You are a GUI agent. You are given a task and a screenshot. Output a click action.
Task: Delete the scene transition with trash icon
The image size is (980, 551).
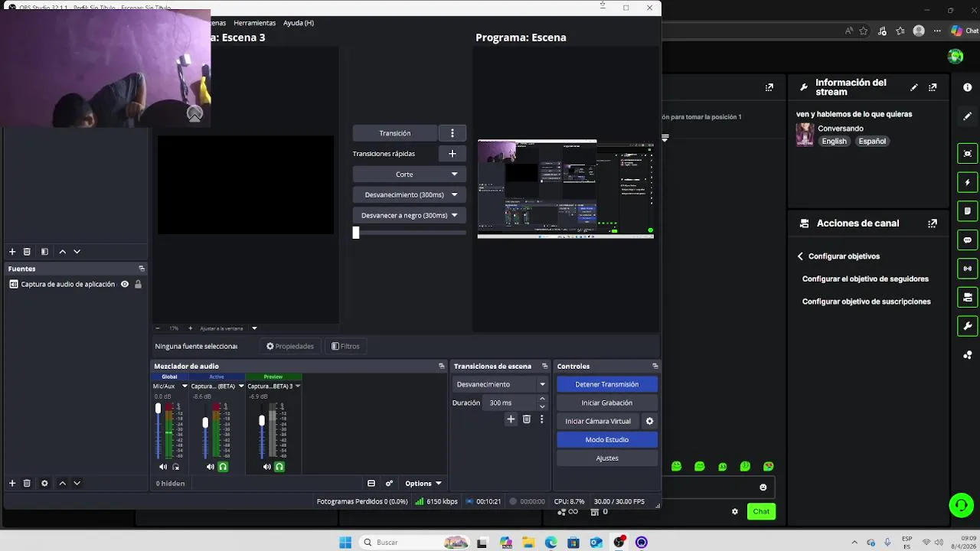[527, 419]
